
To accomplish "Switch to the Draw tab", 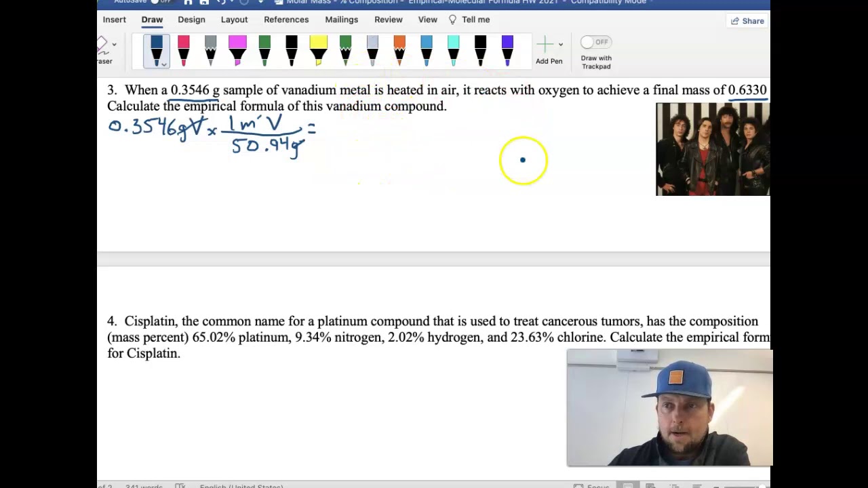I will coord(152,20).
